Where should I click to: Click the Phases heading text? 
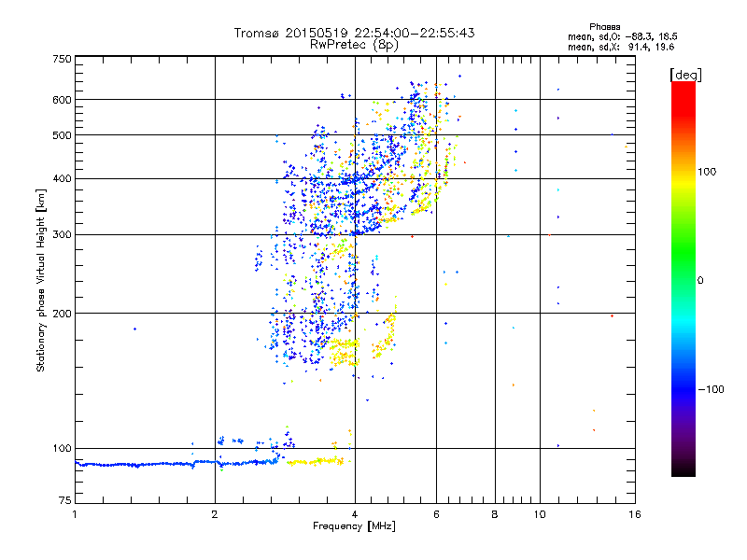pos(604,27)
